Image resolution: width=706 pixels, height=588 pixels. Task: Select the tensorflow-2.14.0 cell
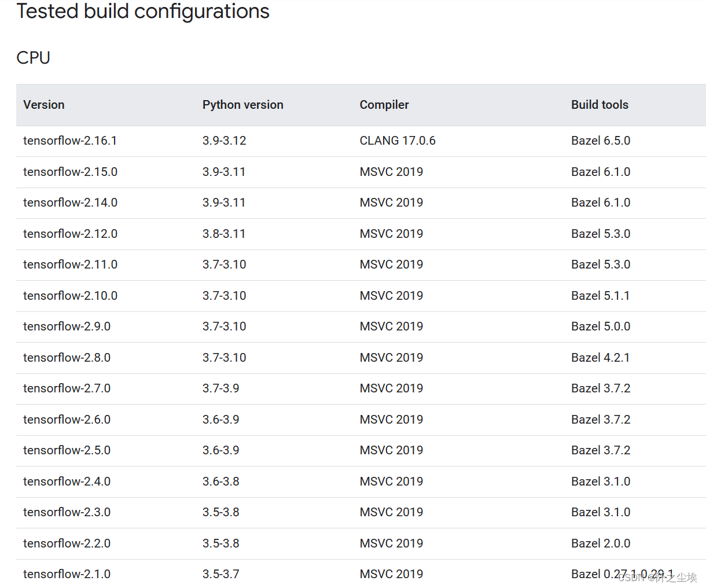[70, 203]
